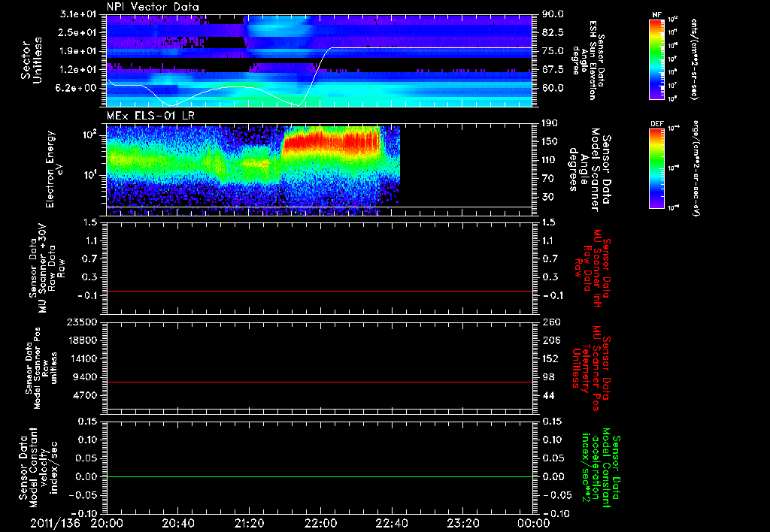770x532 pixels.
Task: Click the red high-energy electron burst region
Action: click(x=331, y=141)
